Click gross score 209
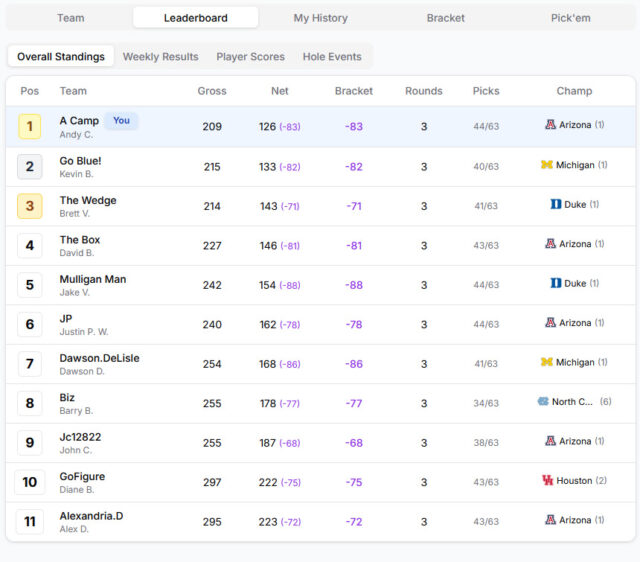Screen dimensions: 640x562 212,127
